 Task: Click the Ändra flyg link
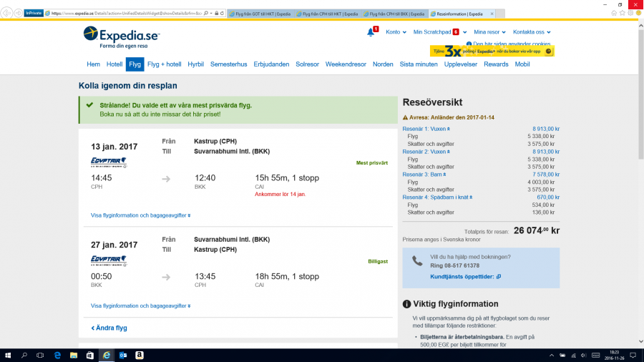tap(109, 328)
